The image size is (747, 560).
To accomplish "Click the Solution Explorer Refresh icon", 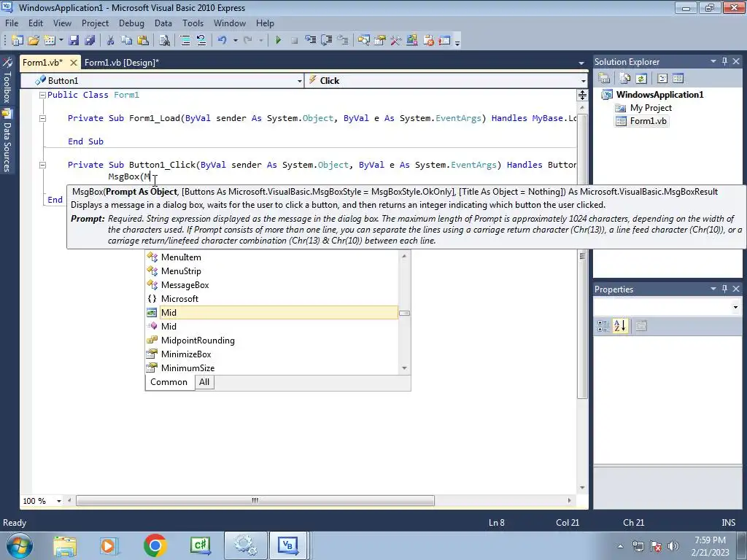I will pos(640,79).
